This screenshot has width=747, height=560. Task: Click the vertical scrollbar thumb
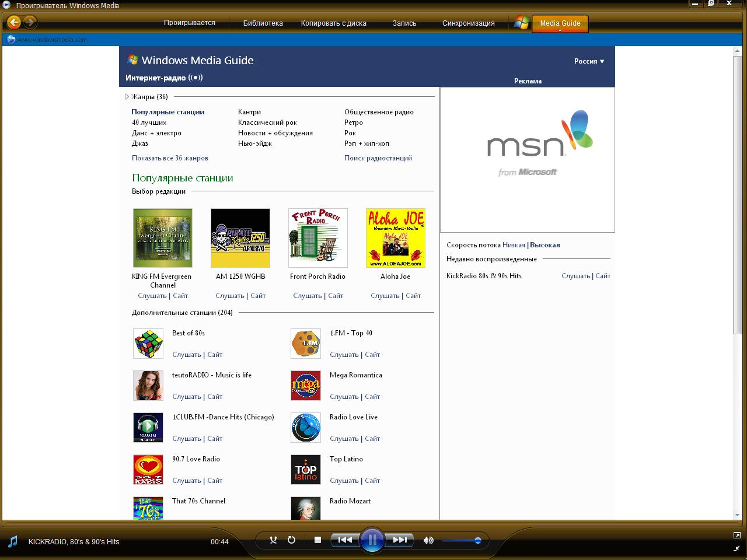(x=737, y=194)
